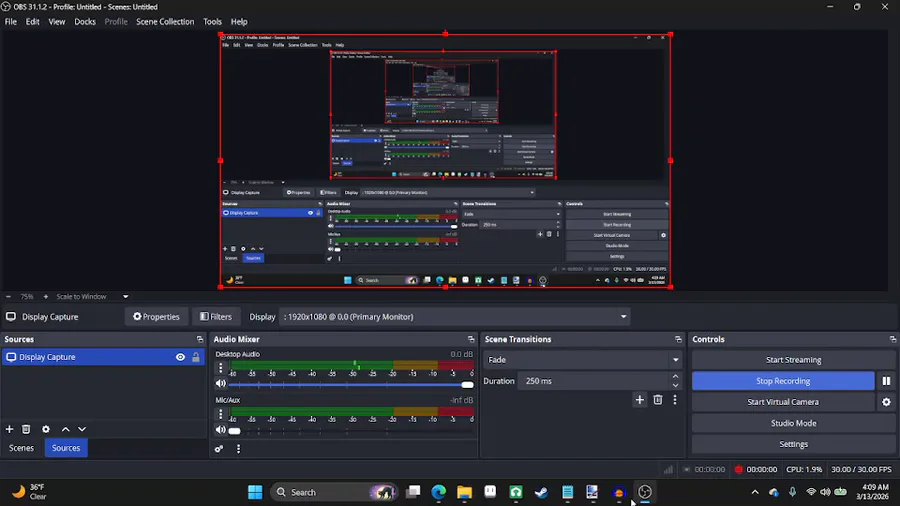Open Display monitor selection dropdown
The image size is (900, 506).
click(455, 317)
